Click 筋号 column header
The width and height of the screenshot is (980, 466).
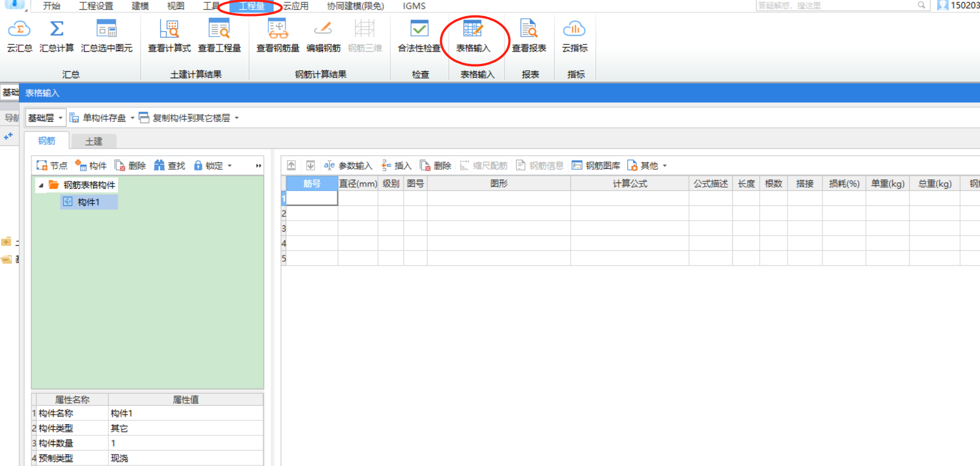[312, 184]
